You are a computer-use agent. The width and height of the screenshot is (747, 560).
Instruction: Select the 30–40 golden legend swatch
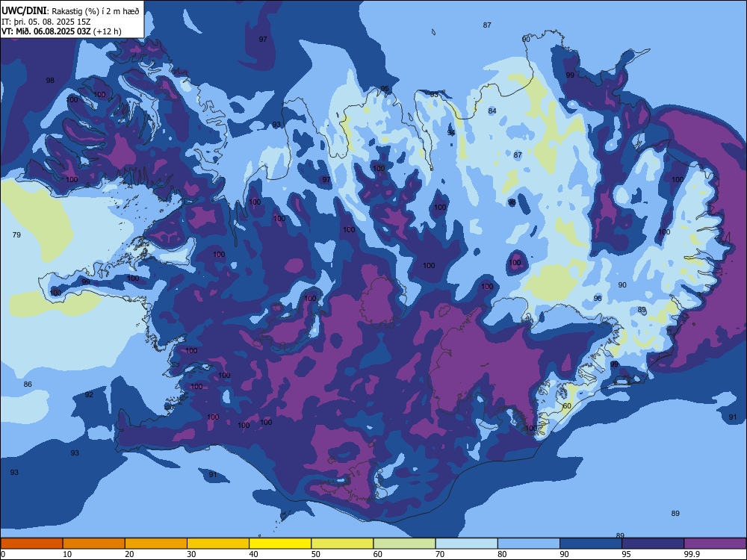pyautogui.click(x=218, y=544)
